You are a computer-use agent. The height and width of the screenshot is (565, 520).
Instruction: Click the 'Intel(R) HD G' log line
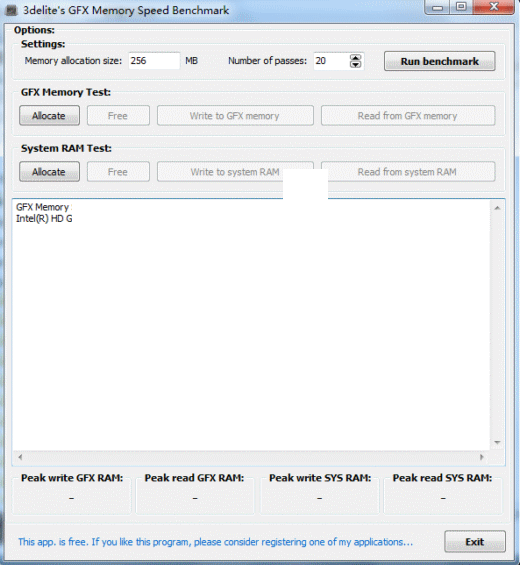44,219
